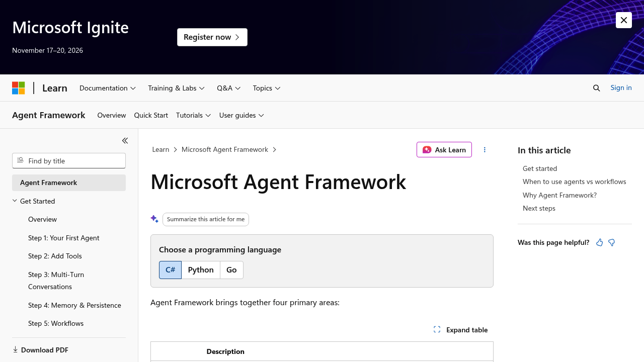The height and width of the screenshot is (362, 644).
Task: Jump to Get started section
Action: [540, 168]
